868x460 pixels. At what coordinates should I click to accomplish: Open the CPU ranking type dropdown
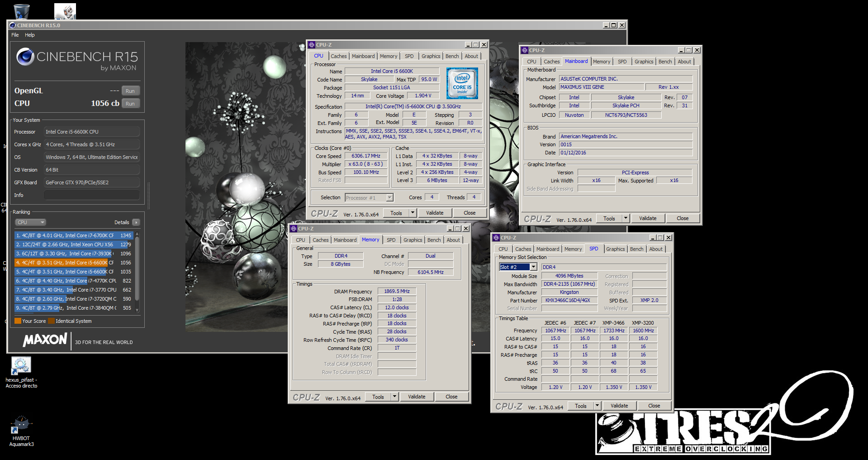pyautogui.click(x=31, y=222)
